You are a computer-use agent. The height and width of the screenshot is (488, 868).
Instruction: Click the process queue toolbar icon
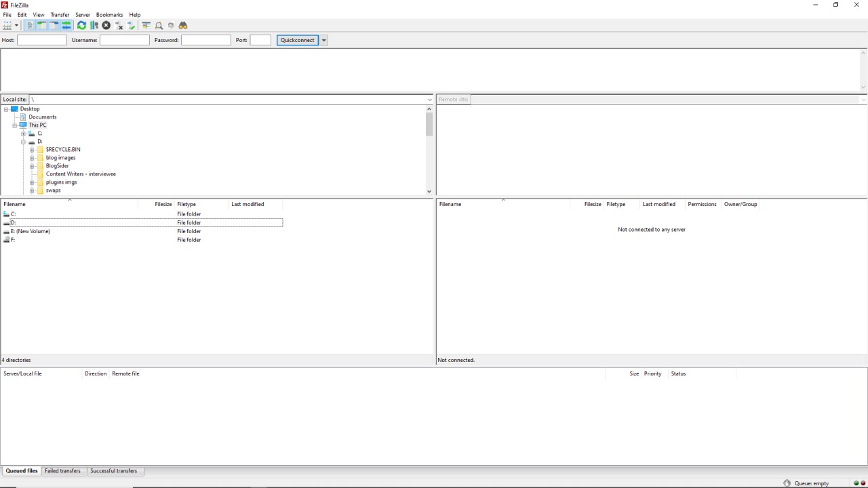[94, 25]
